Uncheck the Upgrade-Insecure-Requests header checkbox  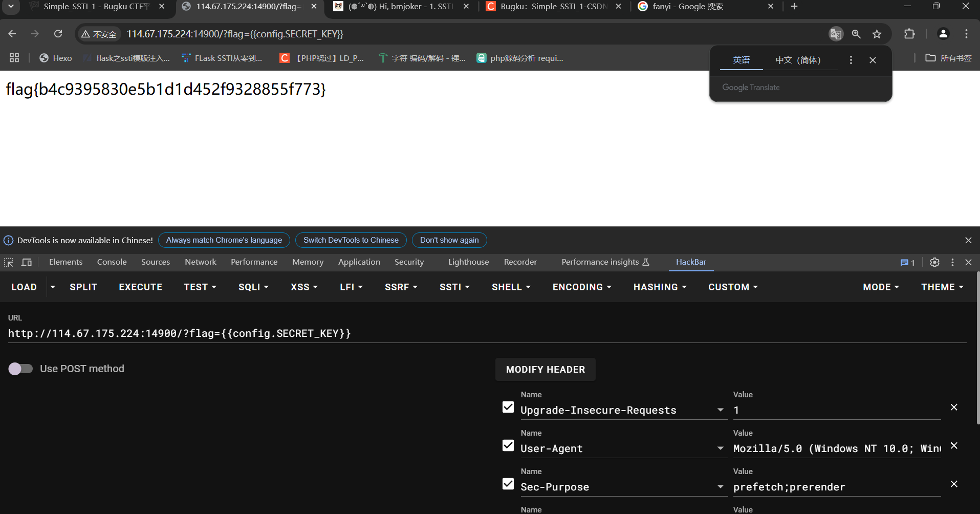[x=508, y=407]
